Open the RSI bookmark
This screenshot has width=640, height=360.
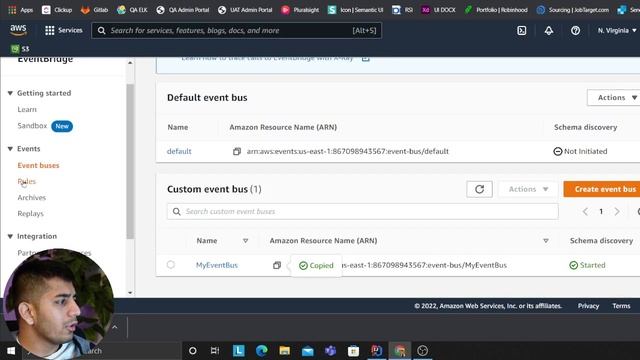402,10
